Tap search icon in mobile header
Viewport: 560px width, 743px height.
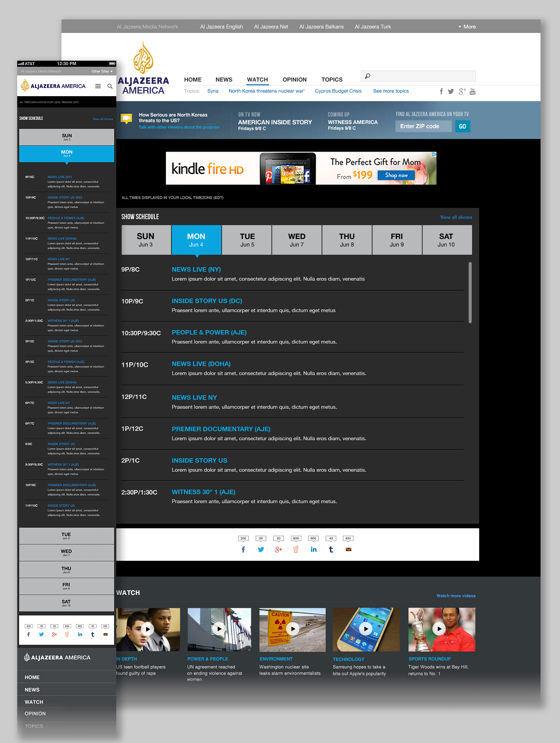pos(110,86)
